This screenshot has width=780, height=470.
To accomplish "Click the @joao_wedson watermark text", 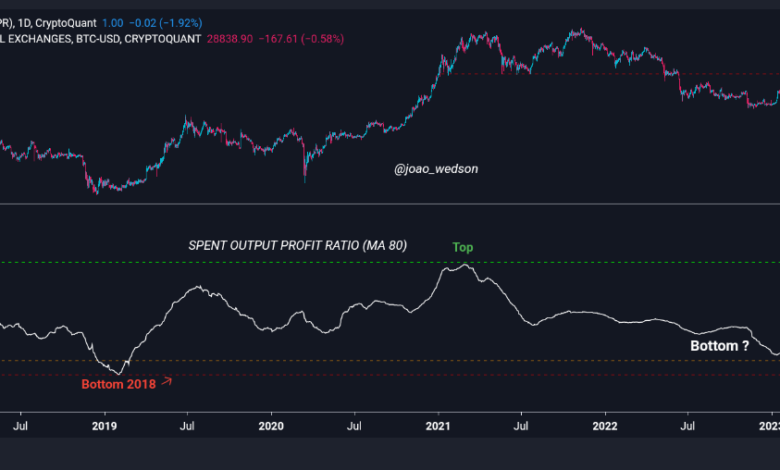I will [436, 169].
